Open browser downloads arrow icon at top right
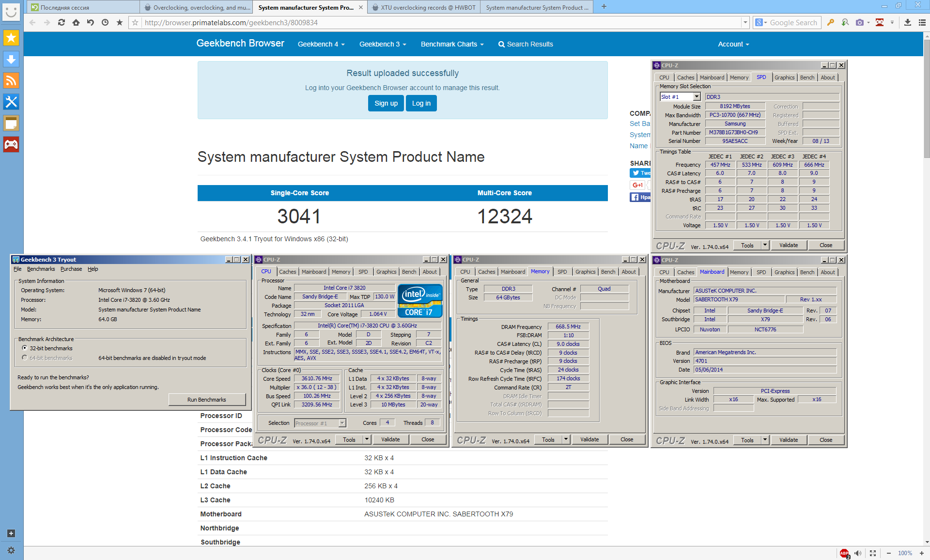This screenshot has width=930, height=560. pos(908,22)
